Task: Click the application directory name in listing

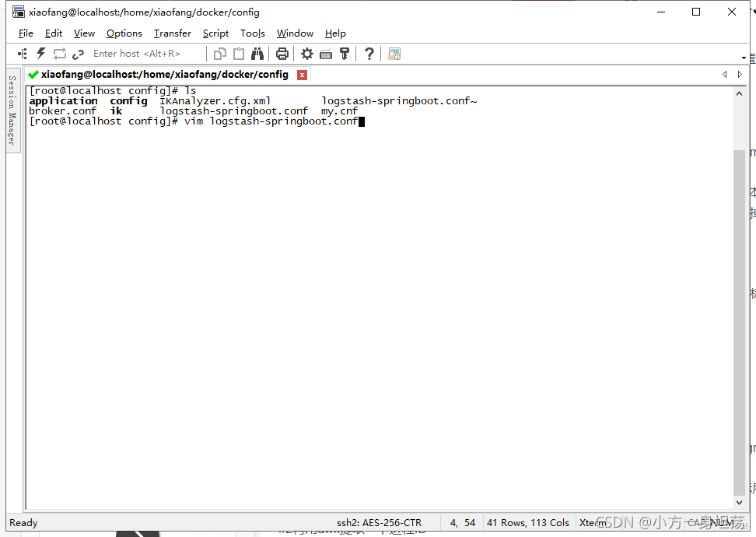Action: [x=63, y=101]
